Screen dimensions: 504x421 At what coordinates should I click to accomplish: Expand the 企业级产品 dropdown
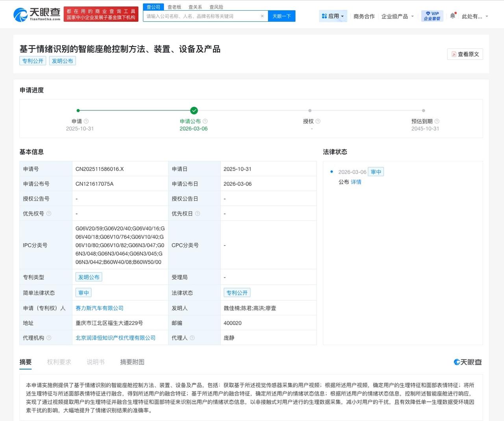[x=398, y=16]
